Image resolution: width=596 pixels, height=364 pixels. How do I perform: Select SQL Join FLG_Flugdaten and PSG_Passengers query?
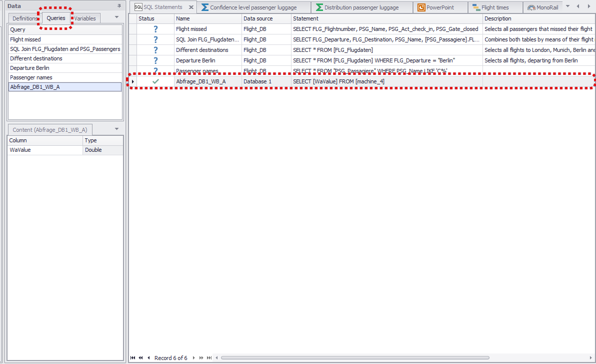65,49
